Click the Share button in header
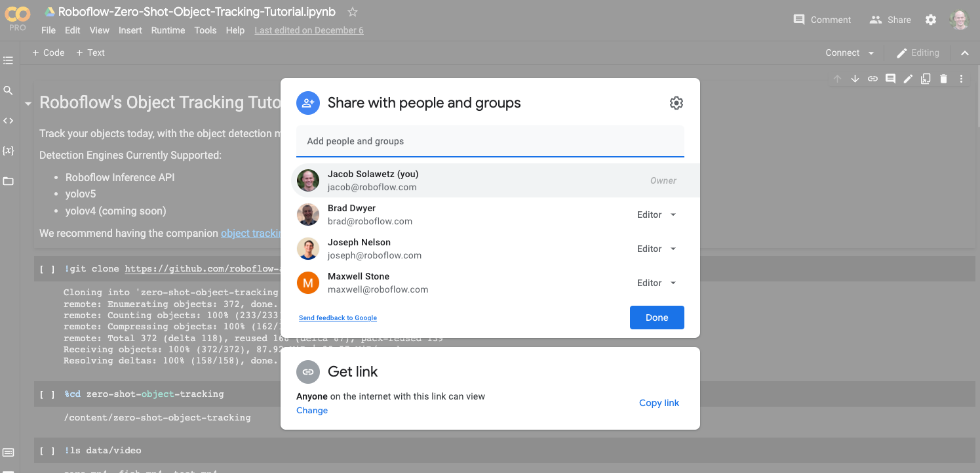This screenshot has width=980, height=473. click(x=890, y=20)
